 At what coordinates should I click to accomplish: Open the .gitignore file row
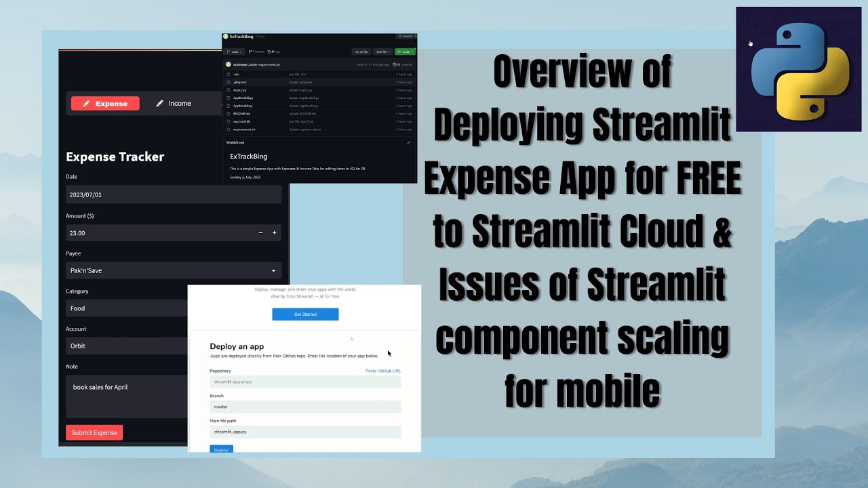(x=319, y=82)
